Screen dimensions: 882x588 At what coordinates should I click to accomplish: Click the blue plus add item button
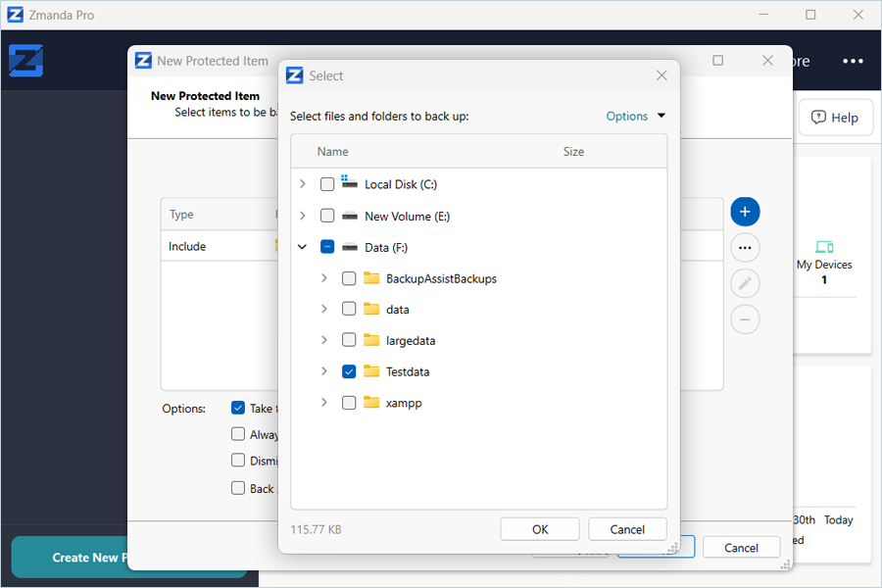[745, 212]
